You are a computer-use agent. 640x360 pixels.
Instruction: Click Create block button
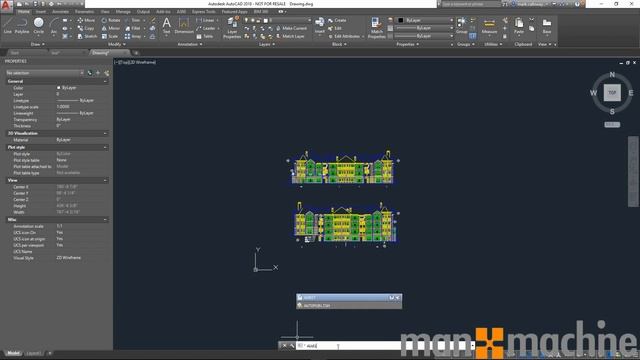[338, 20]
